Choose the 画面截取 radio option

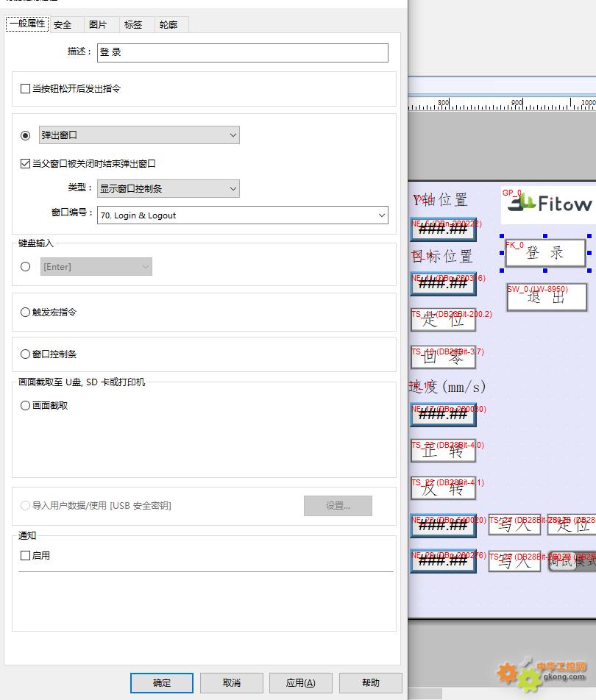tap(26, 406)
